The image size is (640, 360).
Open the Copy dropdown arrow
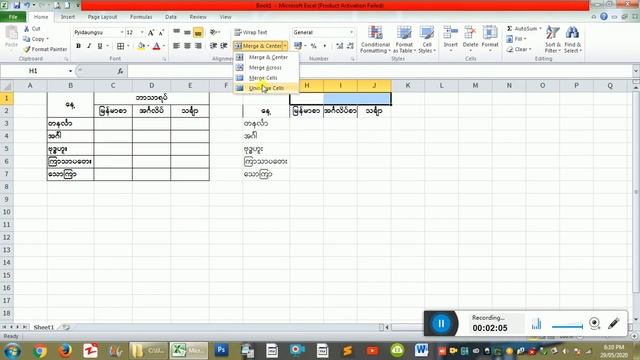pyautogui.click(x=48, y=39)
